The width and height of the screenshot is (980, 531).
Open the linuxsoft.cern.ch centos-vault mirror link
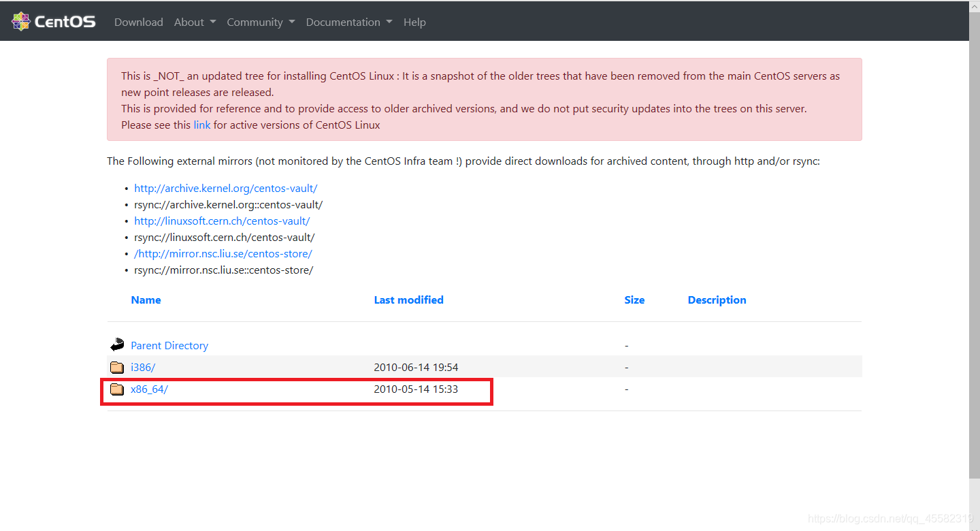(222, 221)
